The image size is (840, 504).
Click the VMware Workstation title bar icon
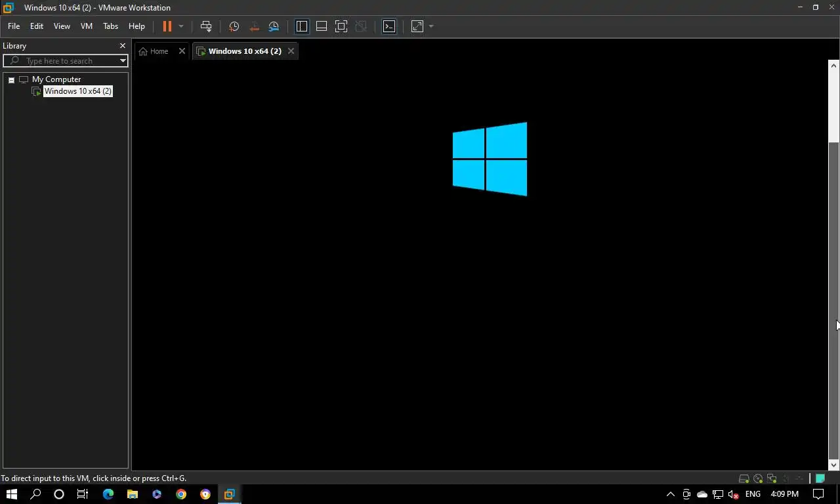(x=9, y=7)
